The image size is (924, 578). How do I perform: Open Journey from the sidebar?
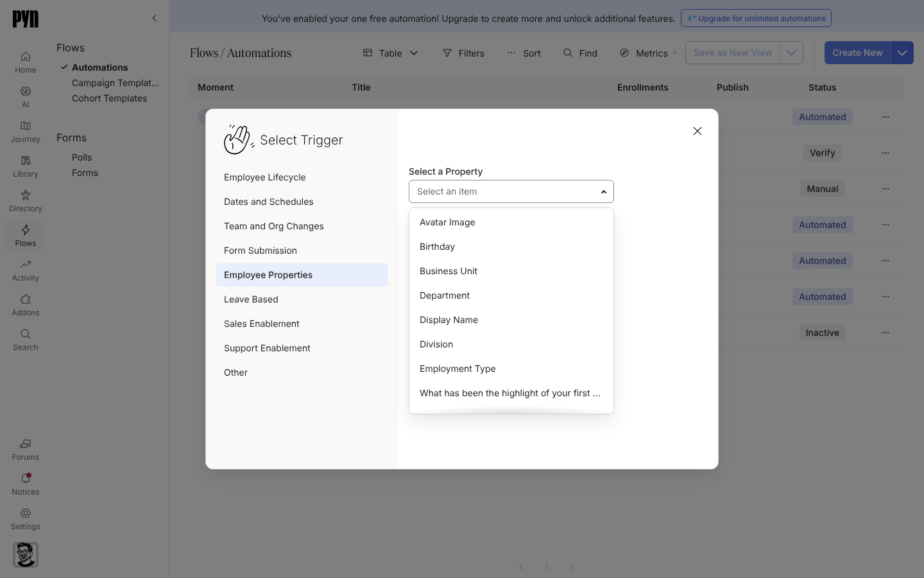click(26, 132)
